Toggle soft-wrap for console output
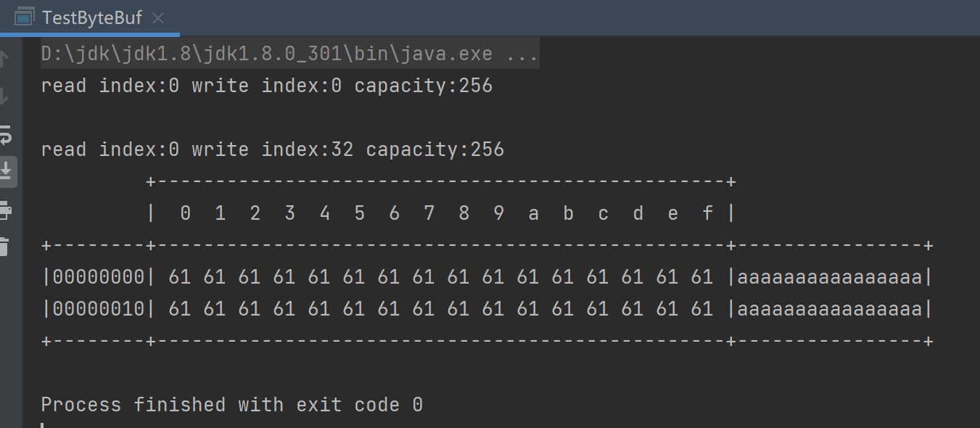The height and width of the screenshot is (428, 980). 5,134
